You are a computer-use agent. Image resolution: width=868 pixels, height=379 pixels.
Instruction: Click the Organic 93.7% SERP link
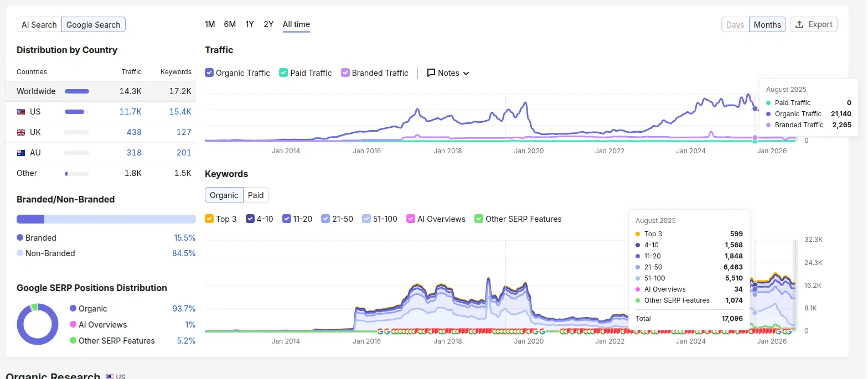[x=184, y=309]
